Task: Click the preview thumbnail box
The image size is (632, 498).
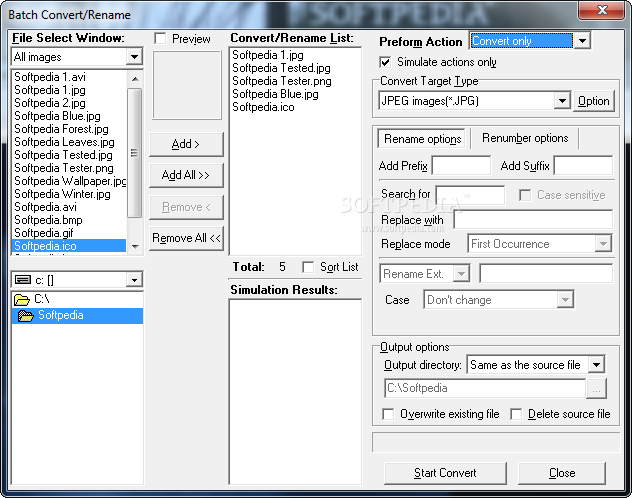Action: pyautogui.click(x=187, y=85)
